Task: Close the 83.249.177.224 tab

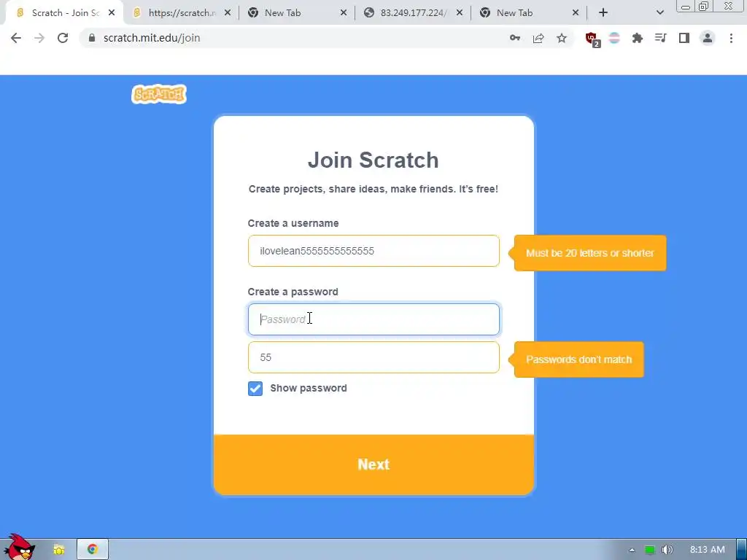Action: coord(460,13)
